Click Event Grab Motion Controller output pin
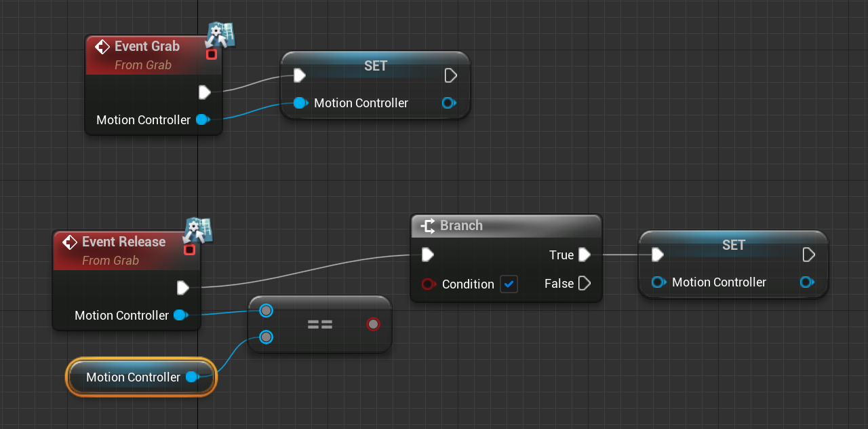868x429 pixels. tap(203, 120)
